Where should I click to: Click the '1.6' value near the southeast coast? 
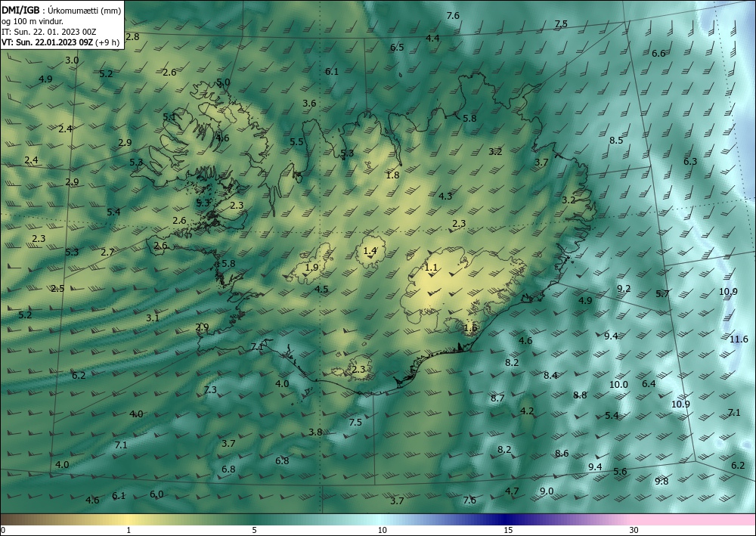pyautogui.click(x=470, y=328)
